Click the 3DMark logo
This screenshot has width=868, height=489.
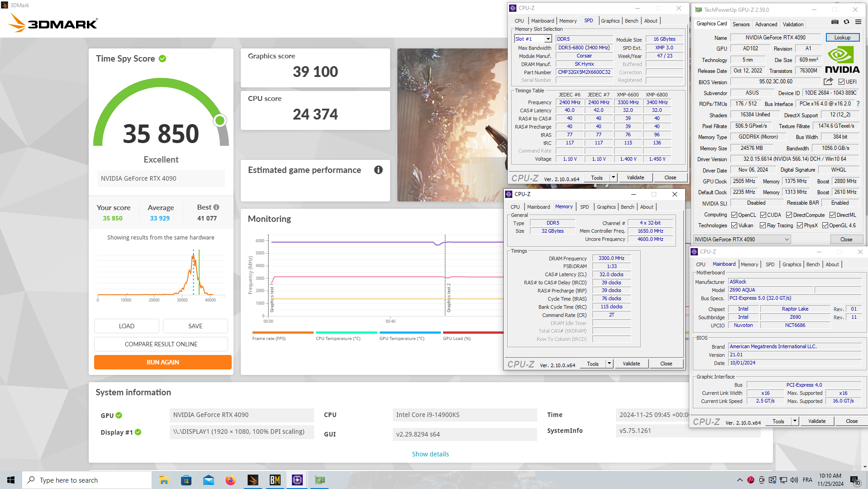click(53, 23)
